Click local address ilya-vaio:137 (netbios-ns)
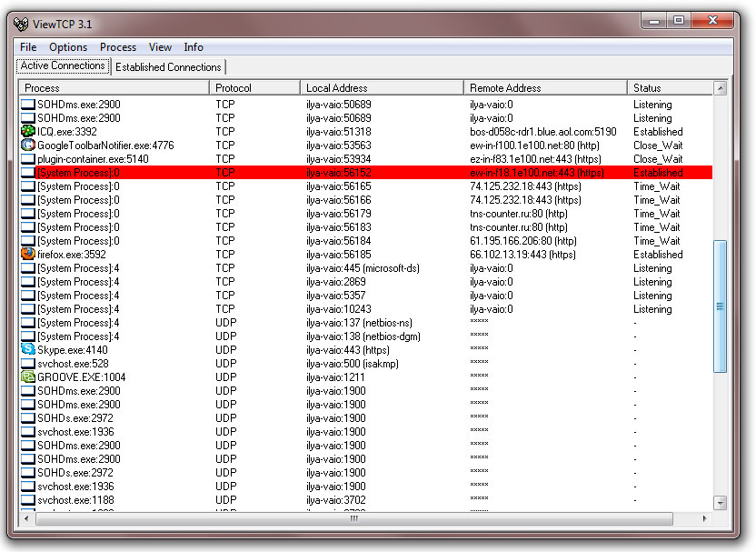This screenshot has height=552, width=756. click(x=359, y=322)
